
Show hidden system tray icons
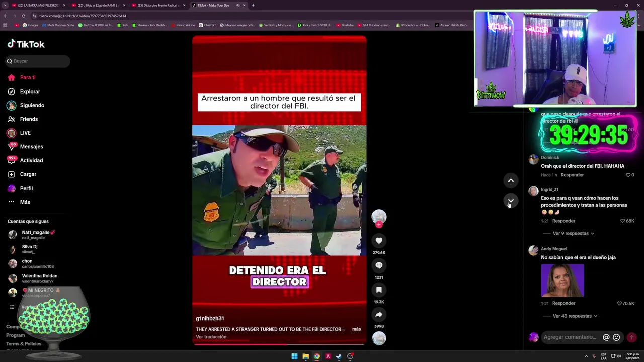pyautogui.click(x=586, y=356)
